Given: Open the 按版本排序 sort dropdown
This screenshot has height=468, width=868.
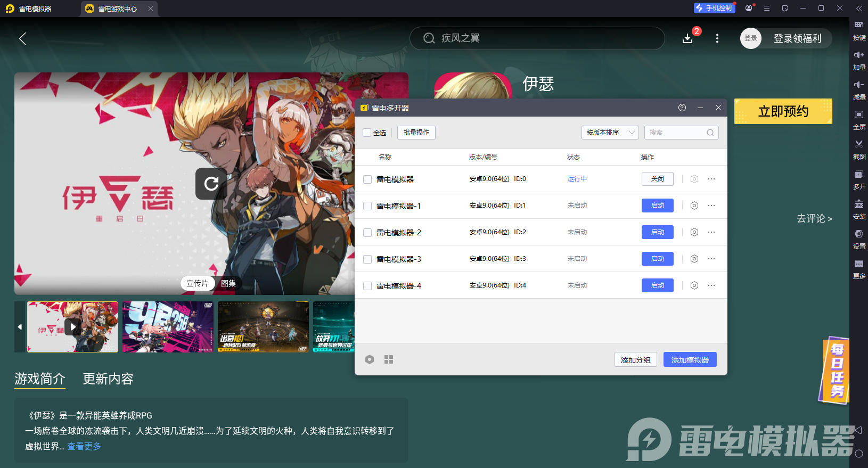Looking at the screenshot, I should click(x=610, y=133).
